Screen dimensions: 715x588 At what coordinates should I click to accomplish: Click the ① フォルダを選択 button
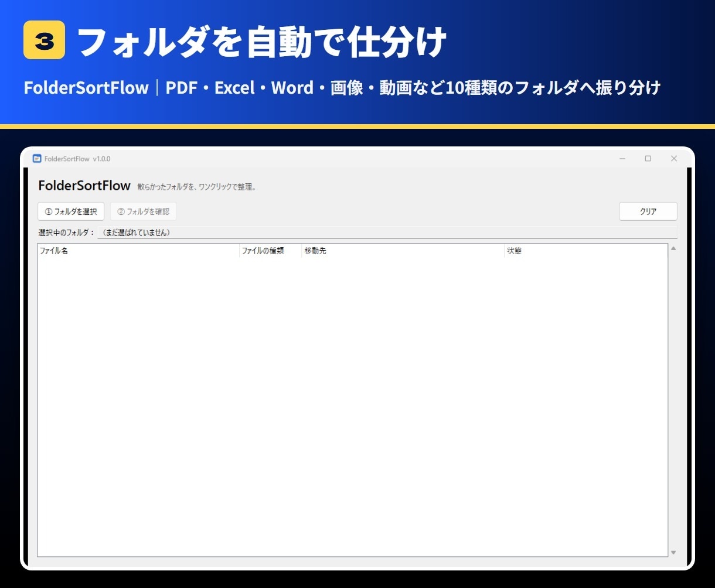point(71,211)
